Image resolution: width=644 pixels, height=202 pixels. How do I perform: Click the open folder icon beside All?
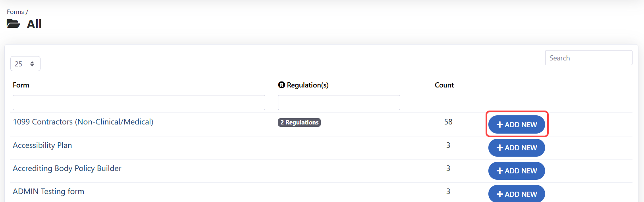[13, 24]
